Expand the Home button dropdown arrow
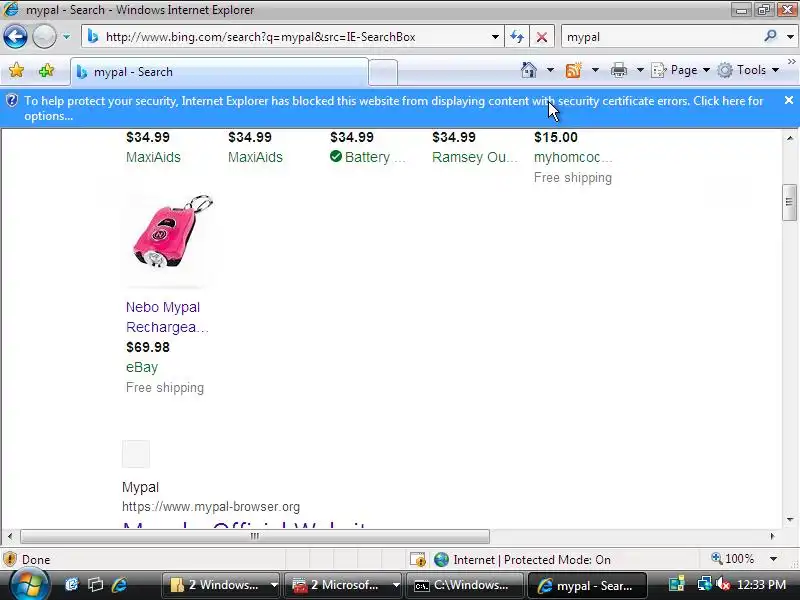800x600 pixels. click(x=551, y=70)
